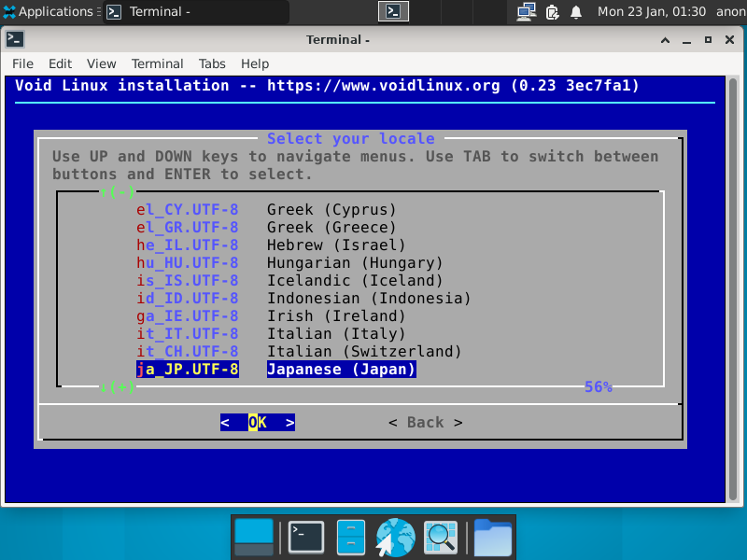Open the clipboard manager tray icon

552,11
